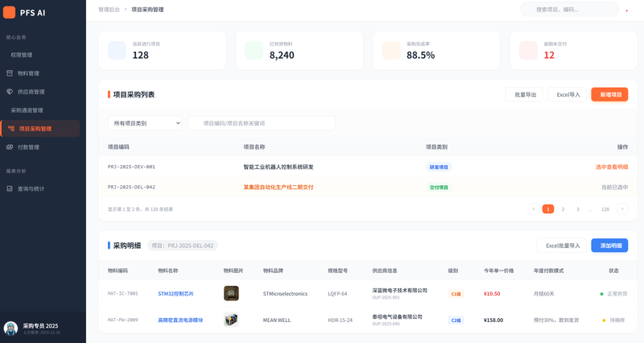Screen dimensions: 644x343
Task: Open the STM32控制芯片 material link
Action: click(x=175, y=294)
